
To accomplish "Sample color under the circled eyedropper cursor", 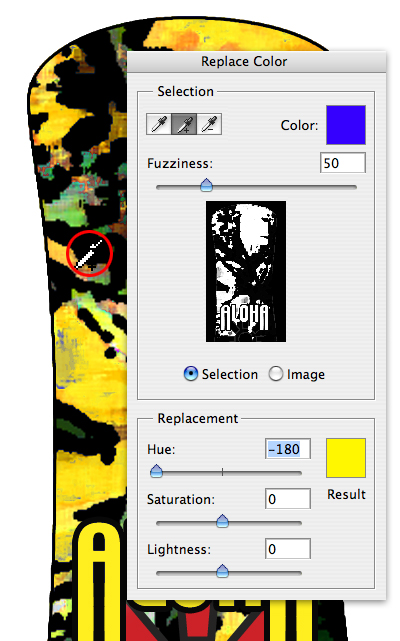I will pyautogui.click(x=79, y=266).
